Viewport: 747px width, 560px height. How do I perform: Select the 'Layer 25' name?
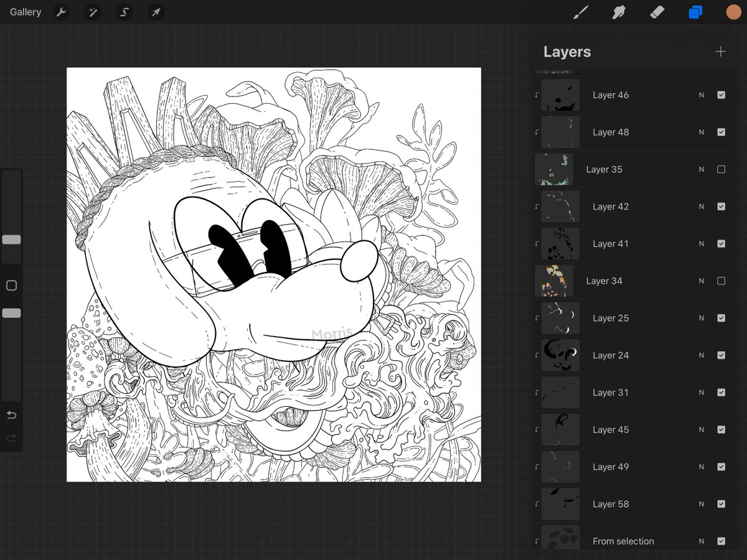tap(611, 318)
